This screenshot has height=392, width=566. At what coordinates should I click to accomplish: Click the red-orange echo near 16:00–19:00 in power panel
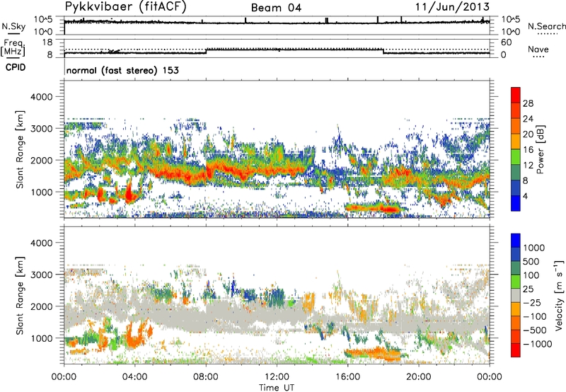pos(373,207)
